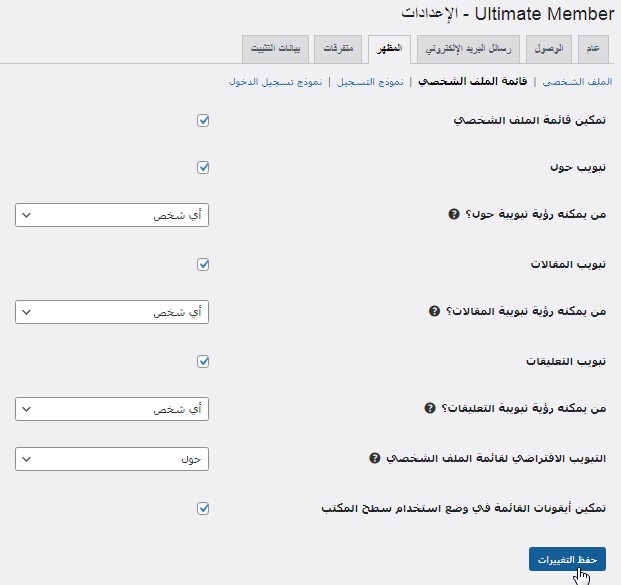Toggle 'تمكين قائمة الملف الشخصي' checkbox
The width and height of the screenshot is (621, 585).
203,120
